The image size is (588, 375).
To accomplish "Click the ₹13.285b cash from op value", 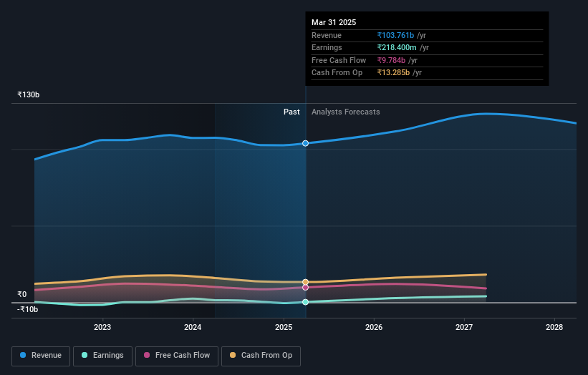I will click(x=393, y=73).
